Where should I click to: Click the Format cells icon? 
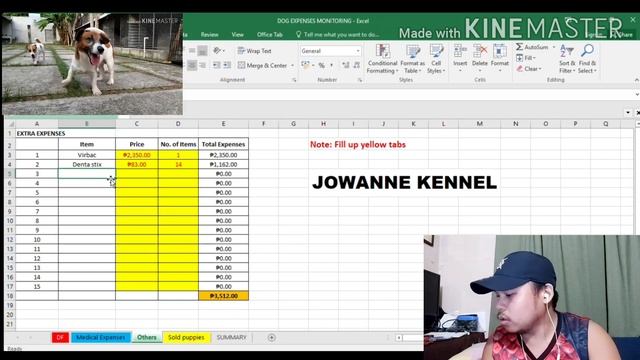pos(500,51)
